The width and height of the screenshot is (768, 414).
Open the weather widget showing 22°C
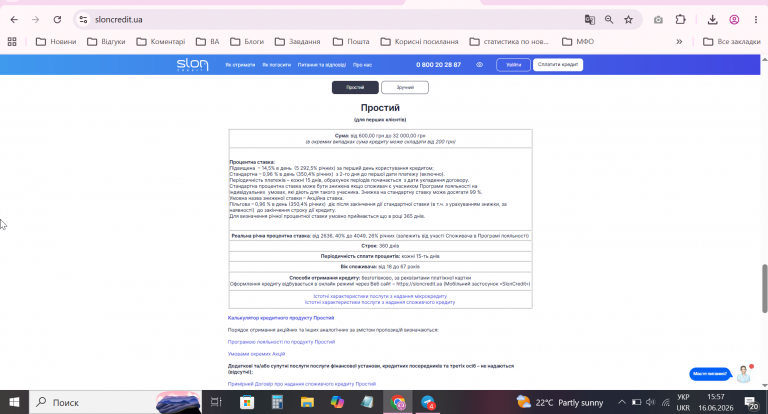560,402
